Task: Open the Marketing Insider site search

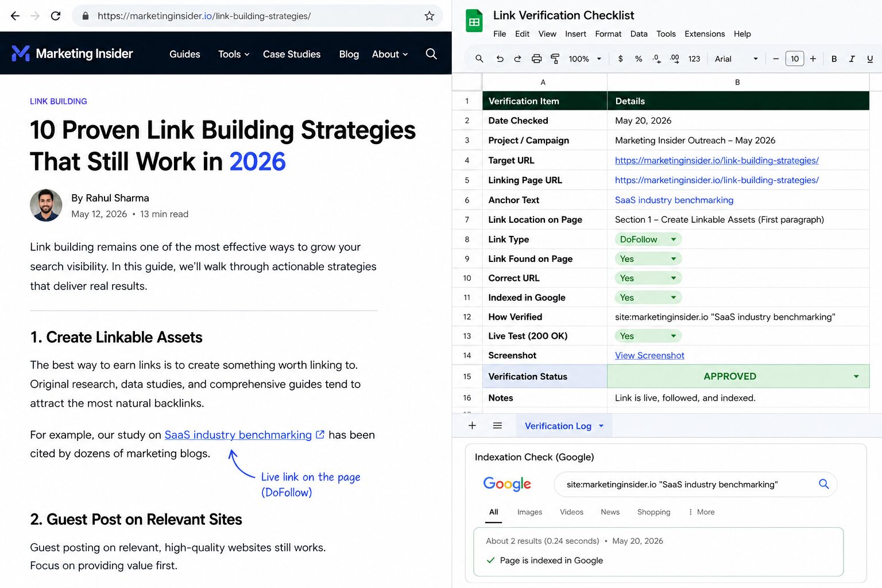Action: (x=431, y=54)
